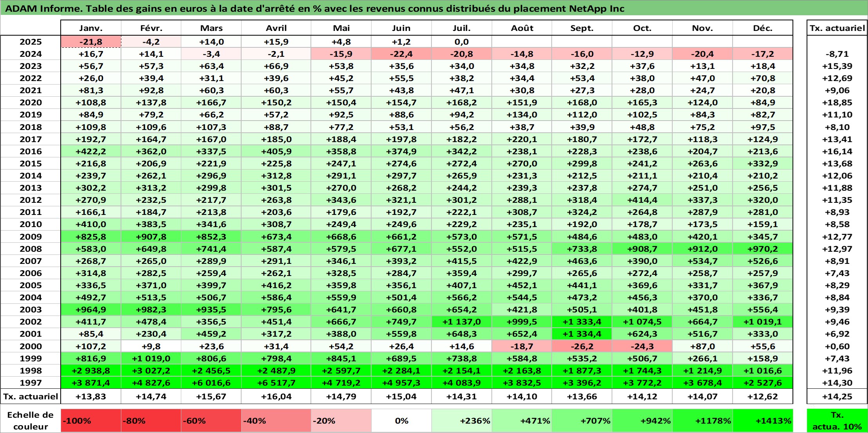This screenshot has height=433, width=868.
Task: Click the bottom-left Tx. actuariel row label
Action: tap(31, 397)
